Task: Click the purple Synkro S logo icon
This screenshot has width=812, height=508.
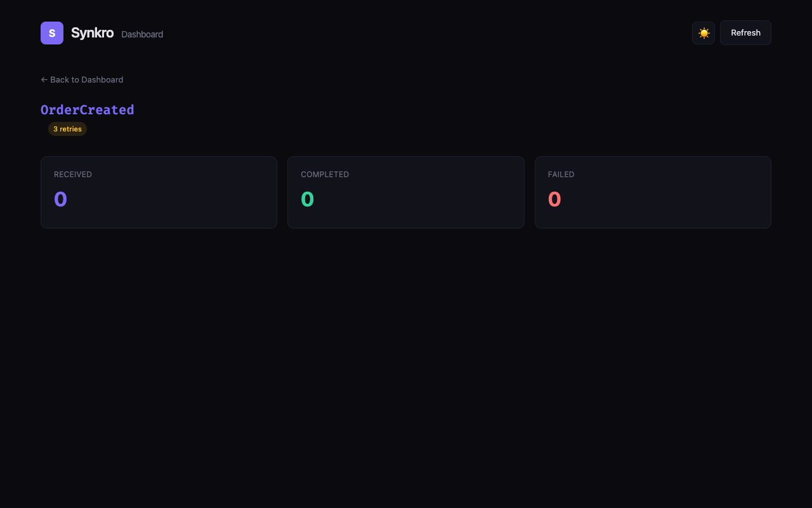Action: [x=52, y=33]
